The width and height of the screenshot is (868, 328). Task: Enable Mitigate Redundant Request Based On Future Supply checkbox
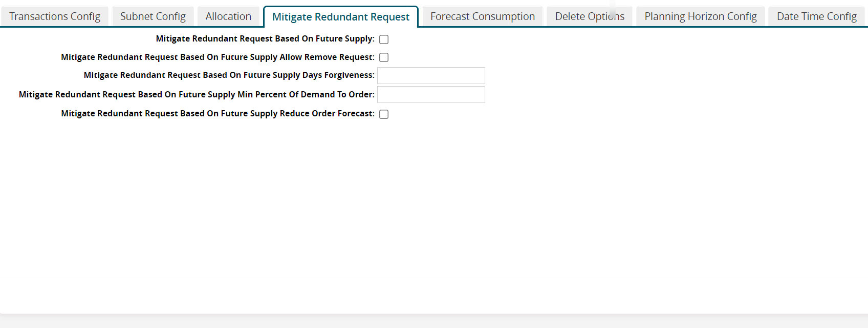click(384, 39)
